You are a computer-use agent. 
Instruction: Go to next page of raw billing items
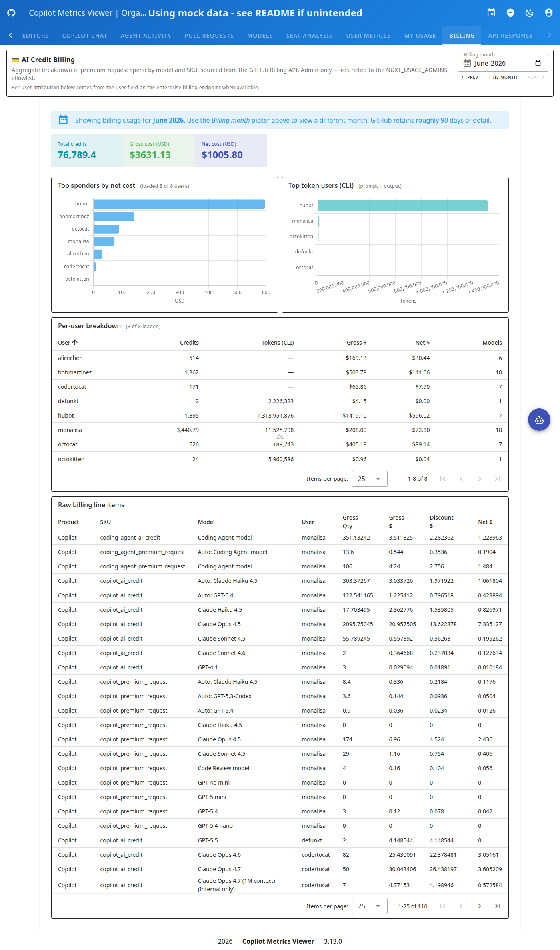coord(479,906)
